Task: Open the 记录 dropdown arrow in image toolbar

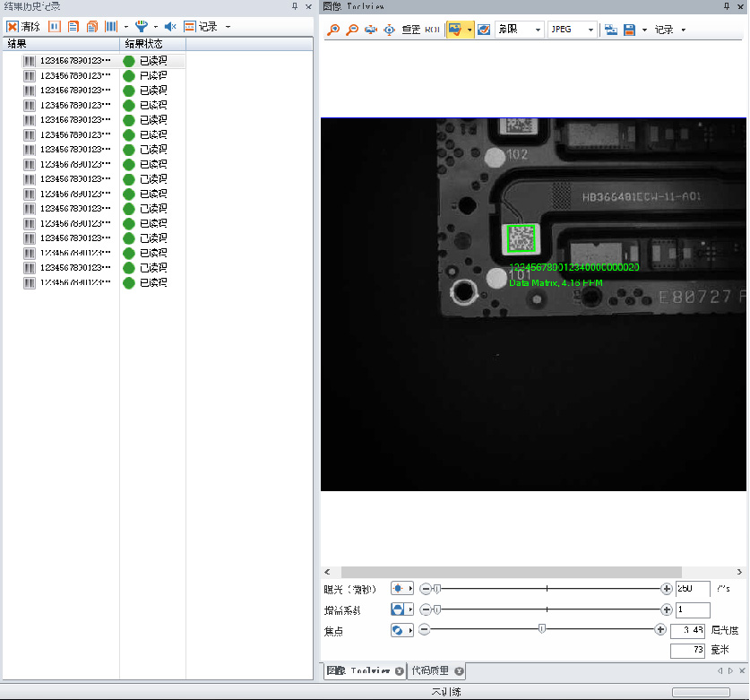Action: [684, 30]
